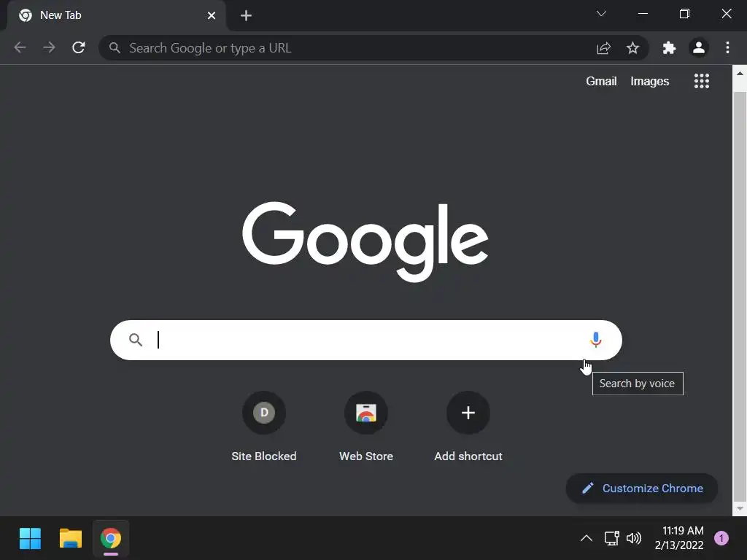Click the share this page icon

pos(603,48)
